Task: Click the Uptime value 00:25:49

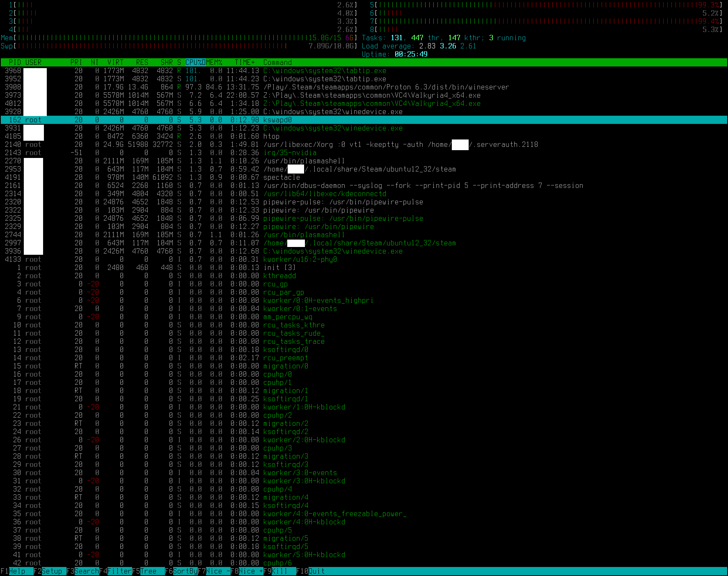Action: (x=411, y=54)
